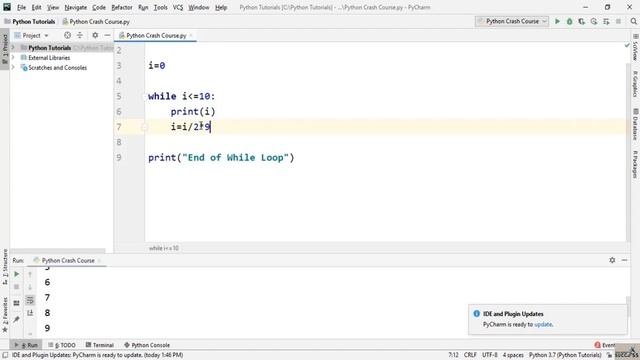Switch Python 3.7 interpreter in status bar
640x360 pixels.
click(565, 355)
